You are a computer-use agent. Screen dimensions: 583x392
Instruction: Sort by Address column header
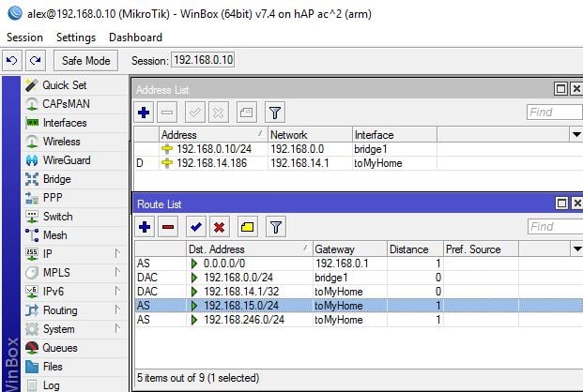213,134
